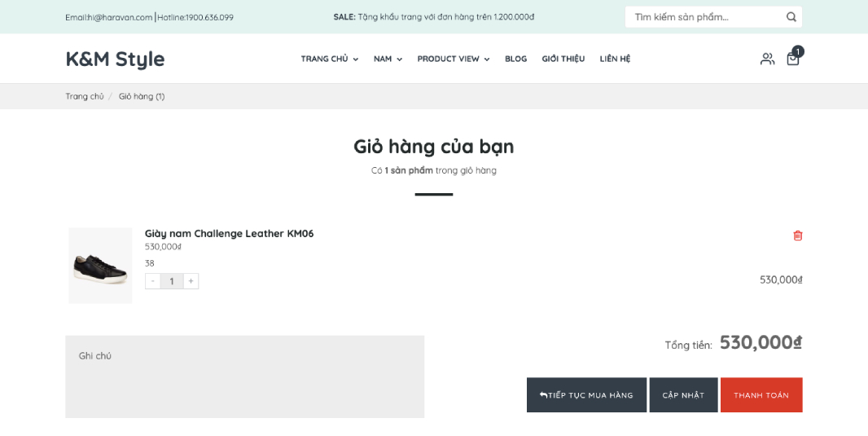The height and width of the screenshot is (436, 868).
Task: Open the user account icon
Action: pyautogui.click(x=767, y=59)
